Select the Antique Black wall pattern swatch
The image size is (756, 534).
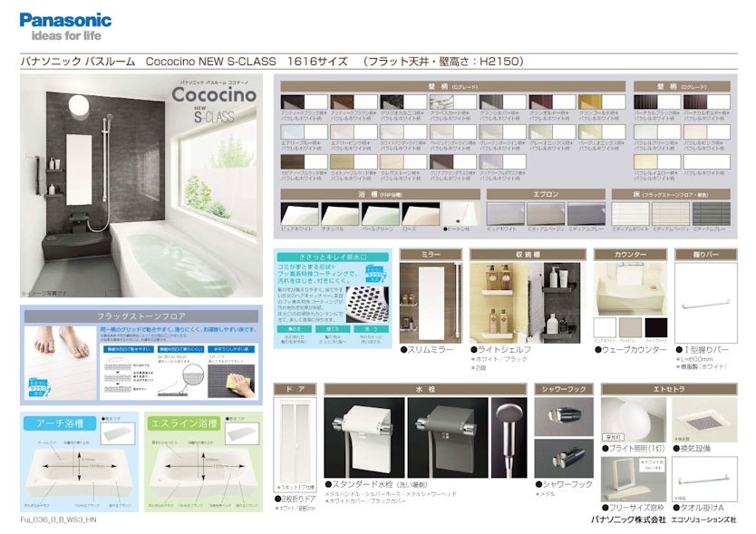tap(304, 102)
